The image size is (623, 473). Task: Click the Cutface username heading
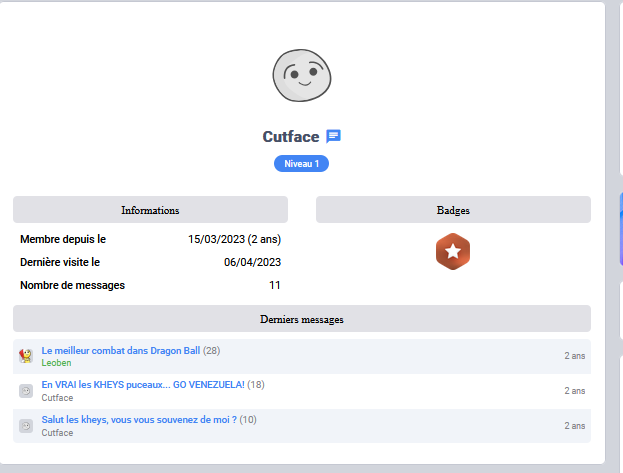click(291, 137)
